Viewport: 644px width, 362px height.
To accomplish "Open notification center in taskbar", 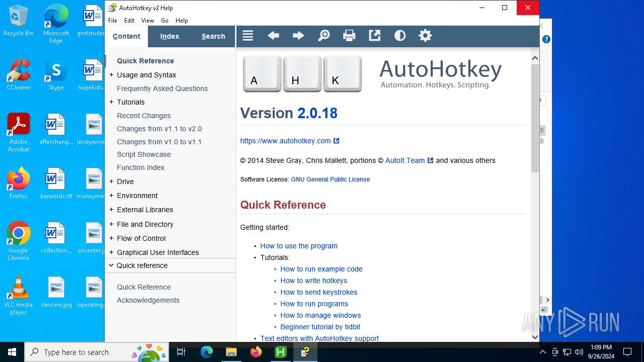I will pyautogui.click(x=627, y=352).
